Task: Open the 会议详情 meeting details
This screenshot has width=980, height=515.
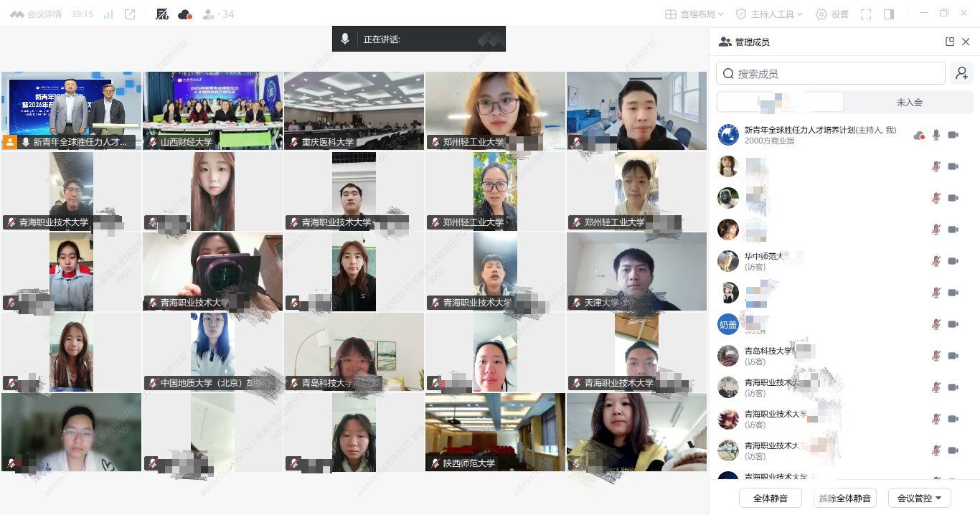Action: [36, 14]
